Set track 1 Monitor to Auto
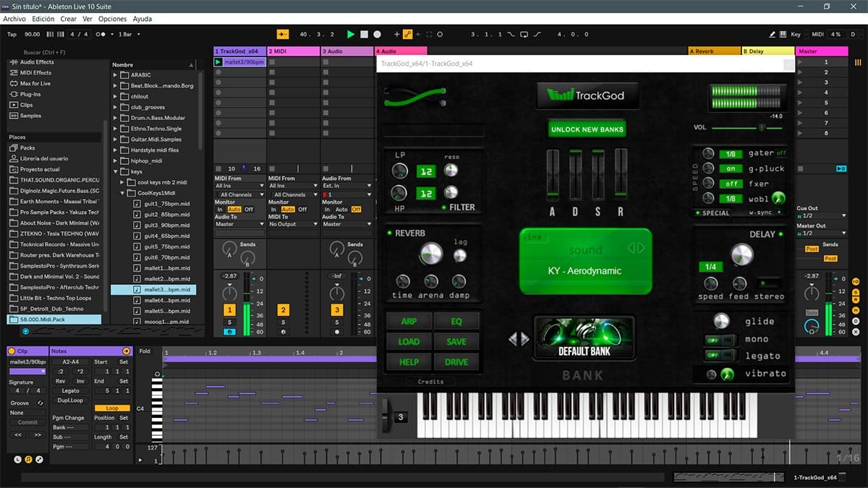This screenshot has width=868, height=488. click(234, 210)
